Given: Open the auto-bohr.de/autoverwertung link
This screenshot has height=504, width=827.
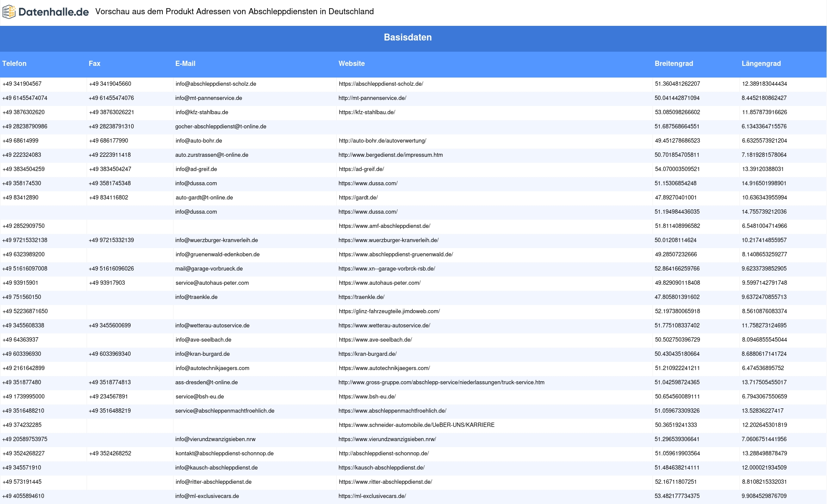Looking at the screenshot, I should tap(382, 141).
